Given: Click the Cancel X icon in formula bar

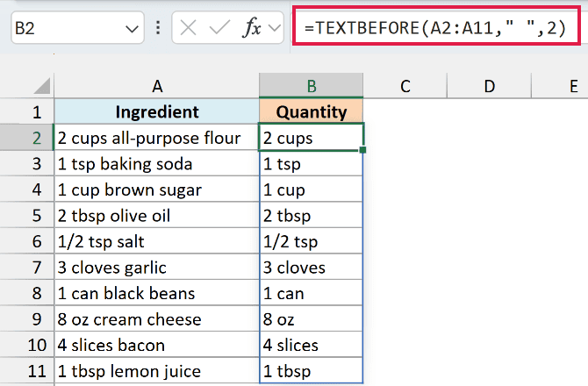Looking at the screenshot, I should pos(188,28).
